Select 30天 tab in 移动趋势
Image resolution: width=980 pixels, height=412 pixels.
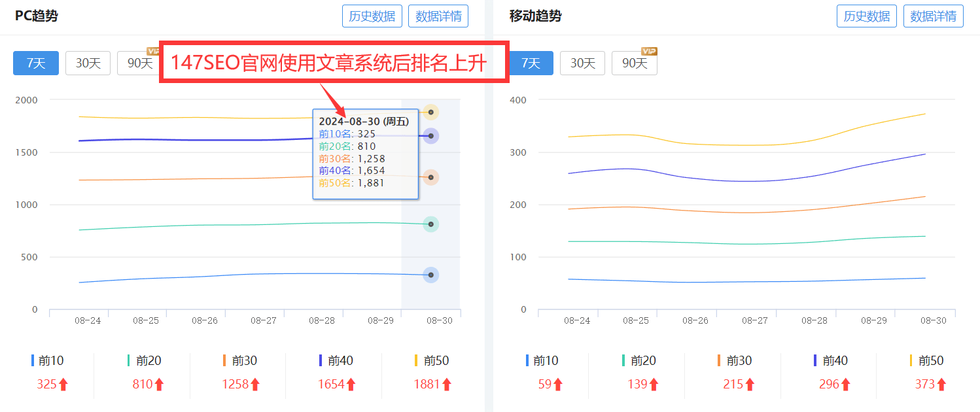coord(583,63)
